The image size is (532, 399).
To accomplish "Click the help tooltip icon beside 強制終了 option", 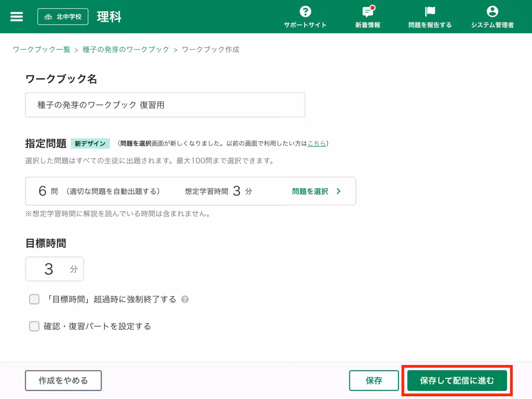I will (185, 299).
